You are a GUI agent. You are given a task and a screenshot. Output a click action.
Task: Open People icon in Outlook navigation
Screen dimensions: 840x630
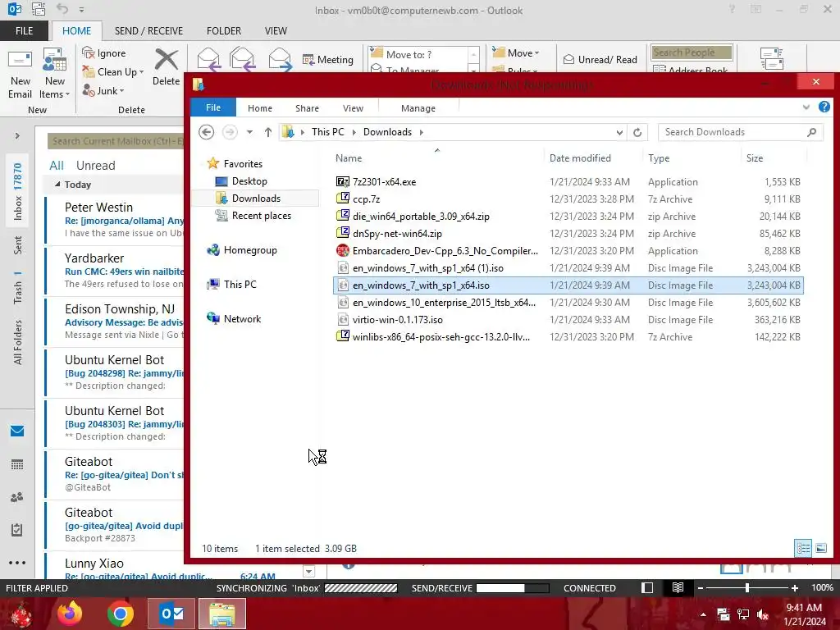coord(17,497)
